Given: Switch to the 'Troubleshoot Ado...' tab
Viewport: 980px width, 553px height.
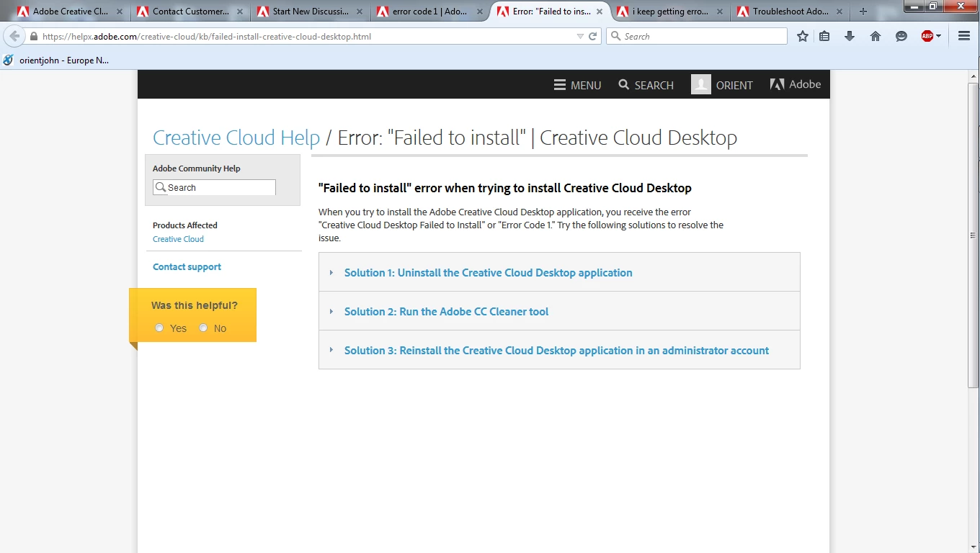Looking at the screenshot, I should (790, 12).
